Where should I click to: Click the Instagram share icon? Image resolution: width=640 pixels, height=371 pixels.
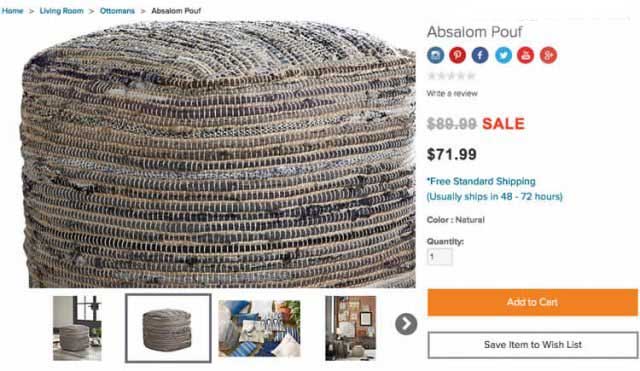(436, 55)
